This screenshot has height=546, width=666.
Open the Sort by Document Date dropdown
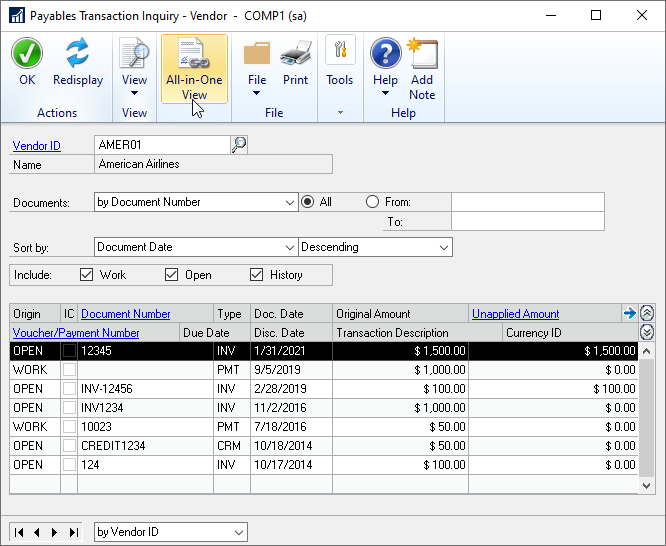(x=196, y=247)
